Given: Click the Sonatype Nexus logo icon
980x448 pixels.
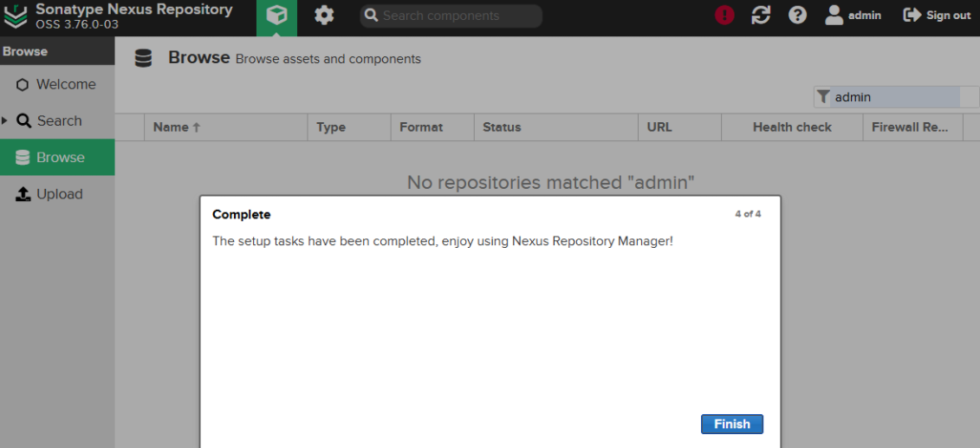Looking at the screenshot, I should (x=15, y=16).
